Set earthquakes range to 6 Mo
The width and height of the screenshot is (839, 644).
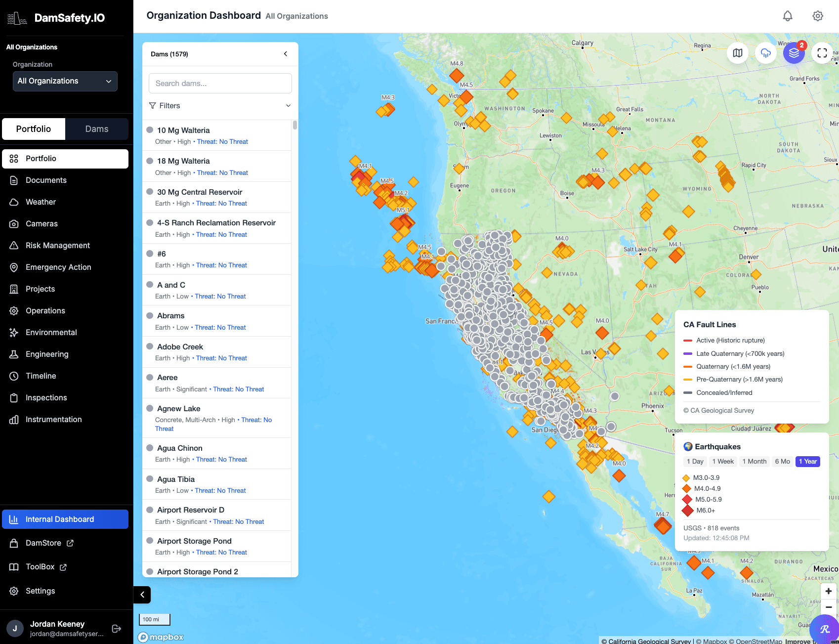tap(783, 462)
